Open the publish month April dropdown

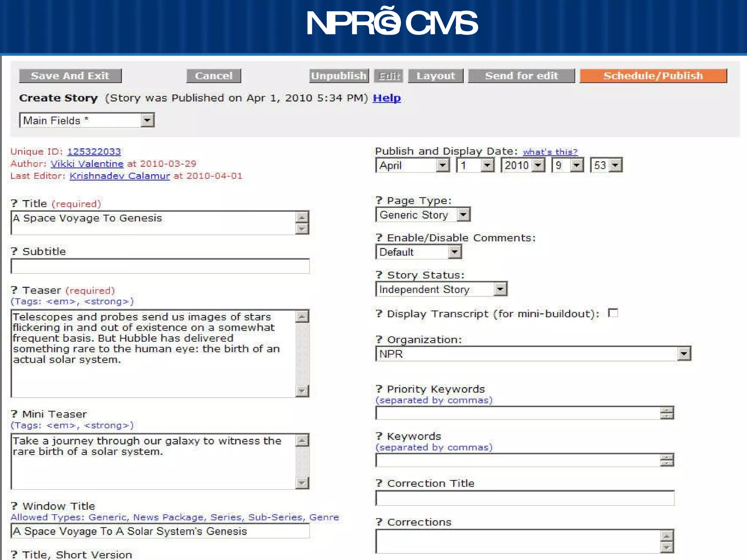tap(442, 166)
